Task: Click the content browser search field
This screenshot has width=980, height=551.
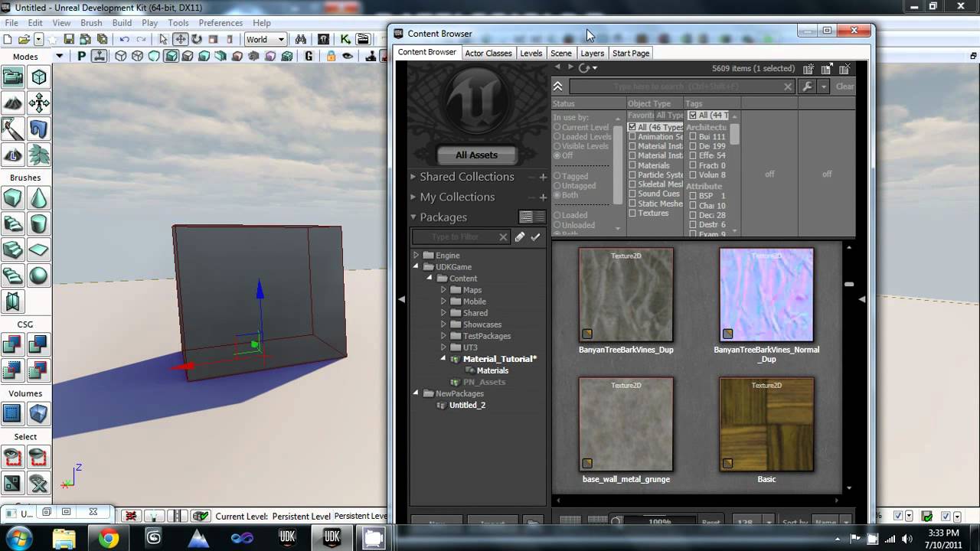Action: [682, 87]
